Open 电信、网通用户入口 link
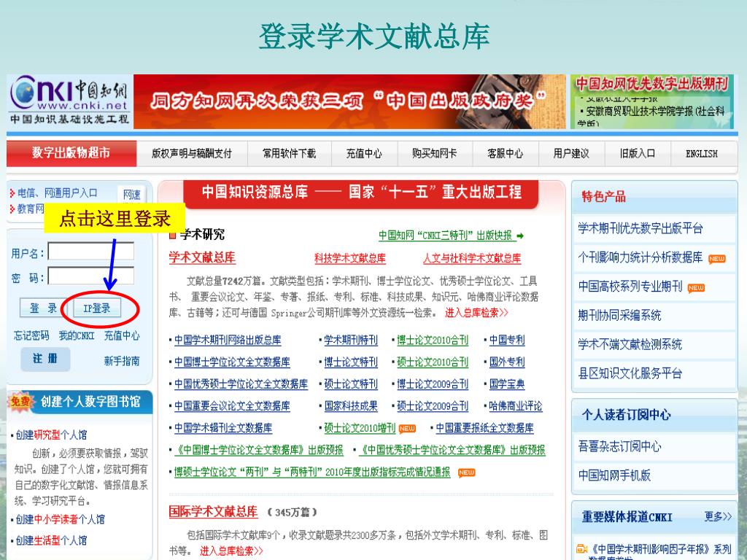The image size is (747, 560). pos(57,192)
